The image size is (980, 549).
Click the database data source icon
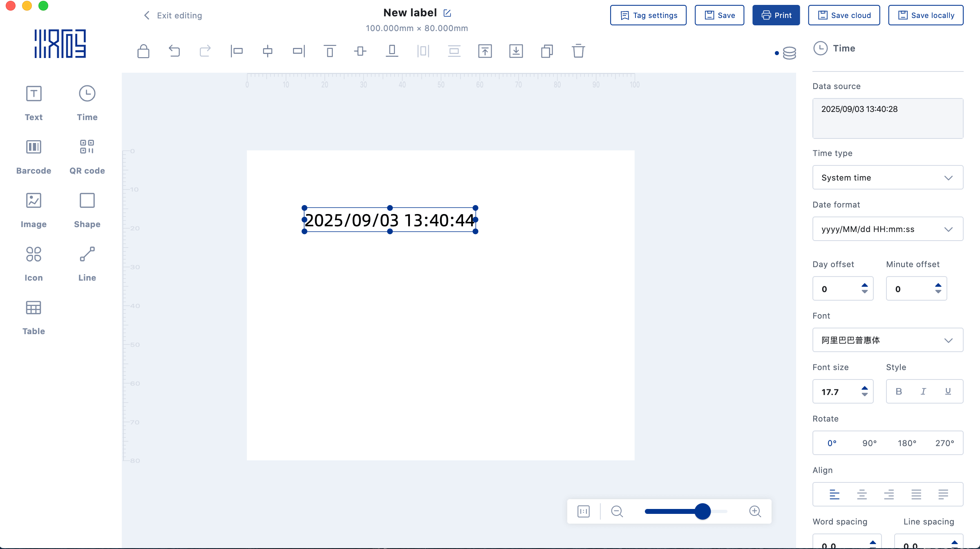tap(789, 53)
